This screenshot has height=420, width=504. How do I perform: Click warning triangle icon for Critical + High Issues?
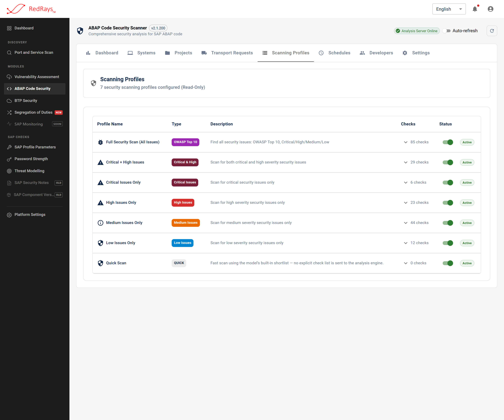pos(100,162)
